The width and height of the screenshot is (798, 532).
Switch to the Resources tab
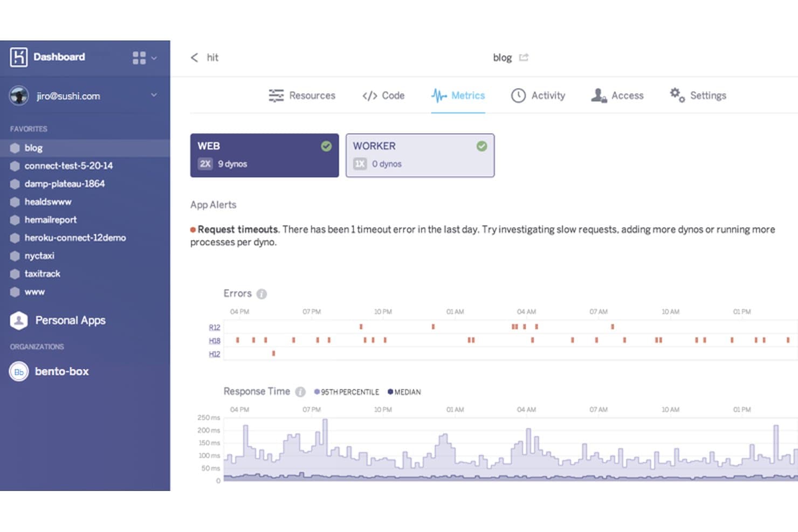[x=302, y=95]
